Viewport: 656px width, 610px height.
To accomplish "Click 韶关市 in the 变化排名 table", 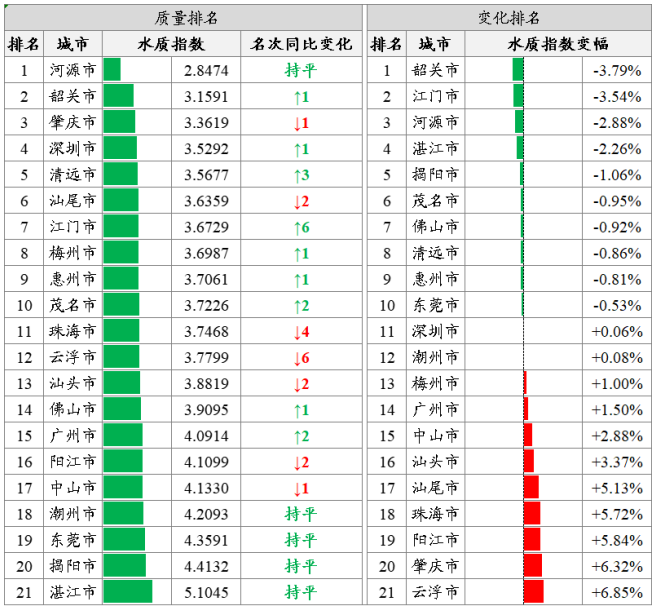I will (x=435, y=70).
